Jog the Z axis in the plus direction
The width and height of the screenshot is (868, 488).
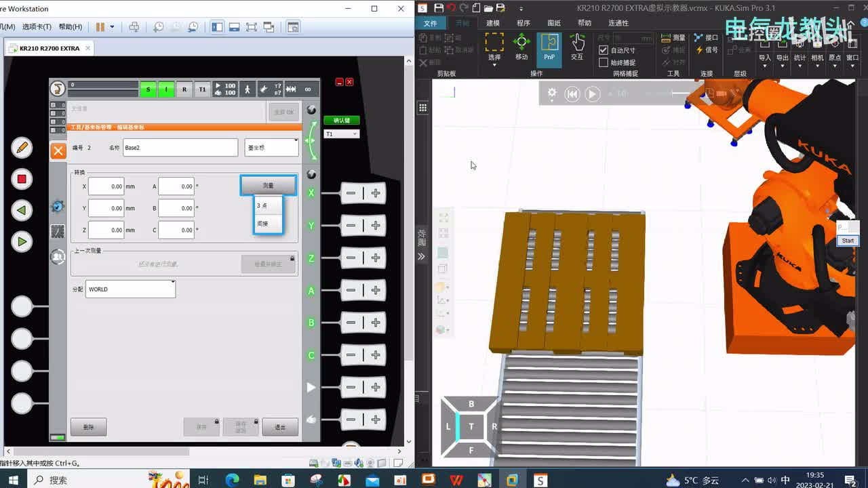pos(376,258)
